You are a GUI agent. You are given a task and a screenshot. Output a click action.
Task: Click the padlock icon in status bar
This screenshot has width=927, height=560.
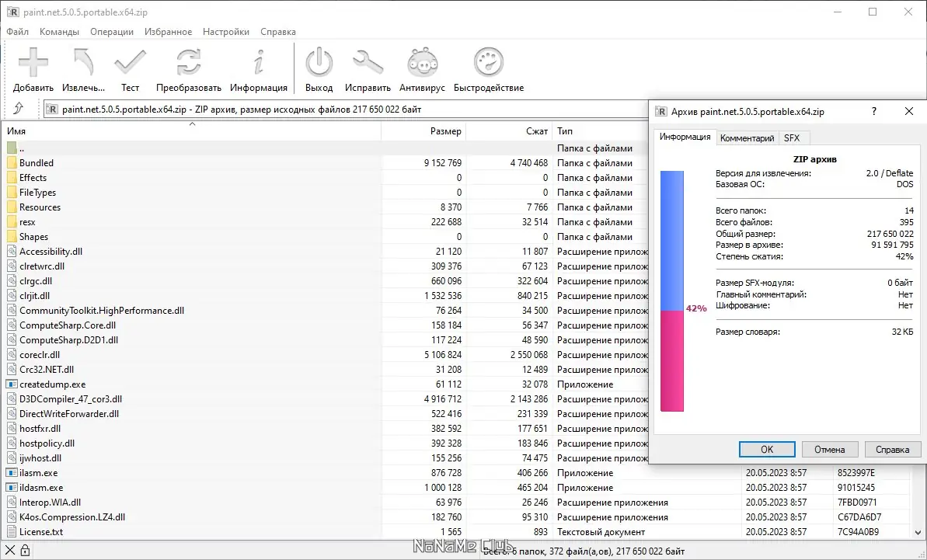coord(25,551)
